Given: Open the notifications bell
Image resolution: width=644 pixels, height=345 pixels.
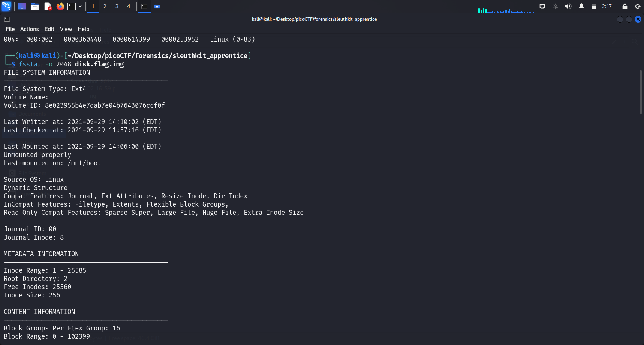Looking at the screenshot, I should 581,6.
